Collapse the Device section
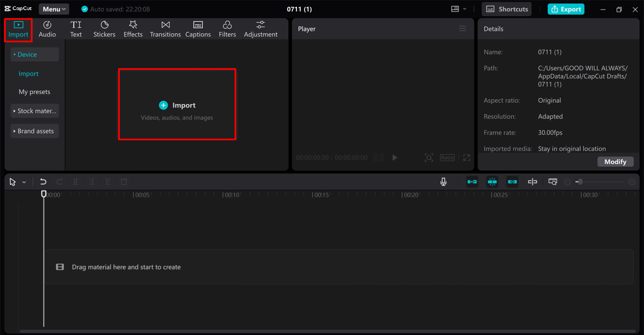 pyautogui.click(x=35, y=54)
